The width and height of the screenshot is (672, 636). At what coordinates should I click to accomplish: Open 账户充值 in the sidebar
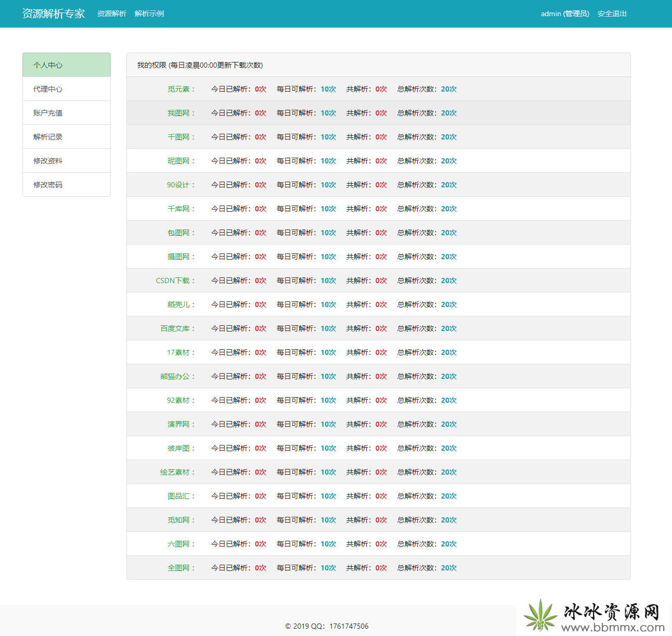coord(67,113)
